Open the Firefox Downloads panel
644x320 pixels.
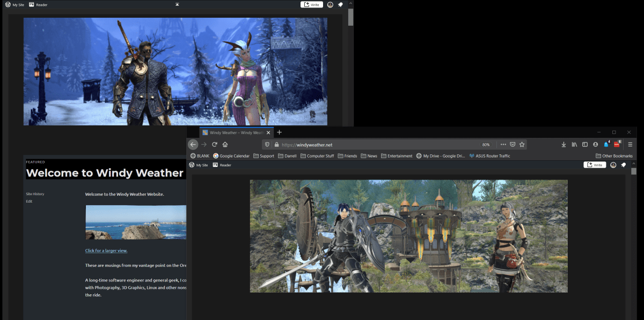(563, 144)
